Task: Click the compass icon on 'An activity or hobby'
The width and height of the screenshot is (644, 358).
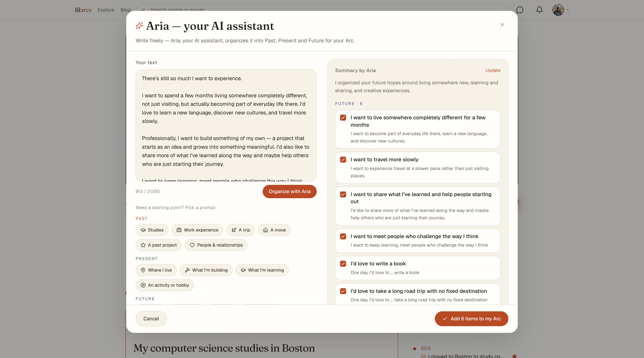Action: pyautogui.click(x=143, y=285)
